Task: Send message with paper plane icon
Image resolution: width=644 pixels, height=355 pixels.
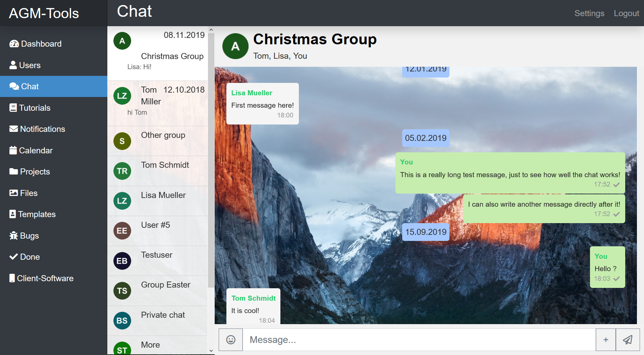Action: [628, 340]
